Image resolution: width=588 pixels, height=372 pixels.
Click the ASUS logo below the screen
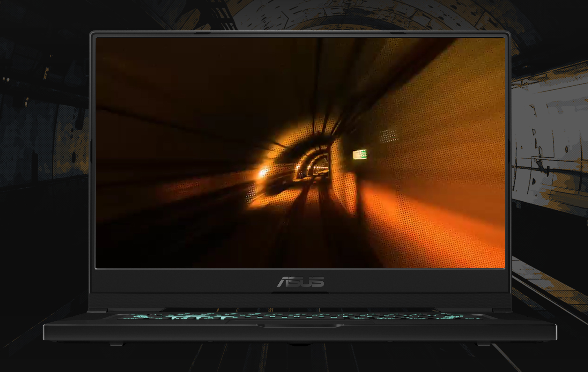[x=300, y=282]
